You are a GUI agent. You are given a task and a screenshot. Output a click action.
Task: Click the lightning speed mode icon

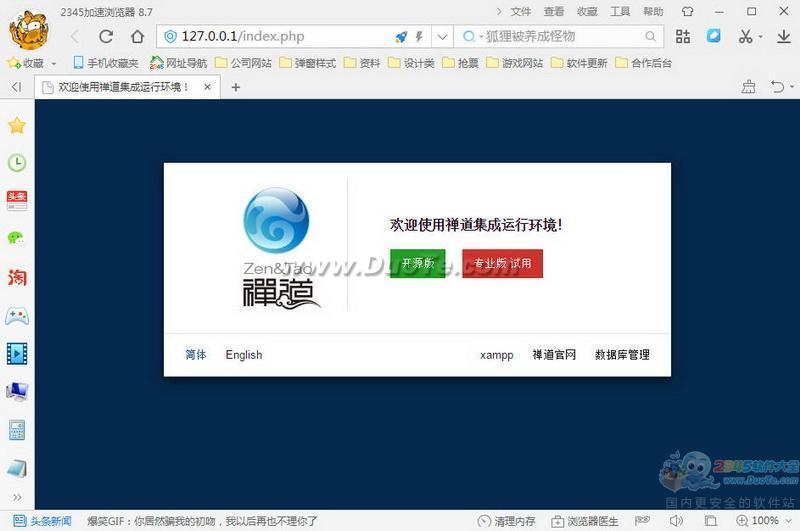(x=419, y=37)
